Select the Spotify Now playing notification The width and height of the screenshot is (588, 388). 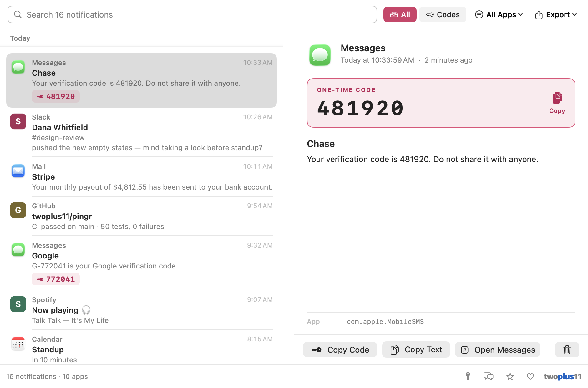tap(141, 310)
